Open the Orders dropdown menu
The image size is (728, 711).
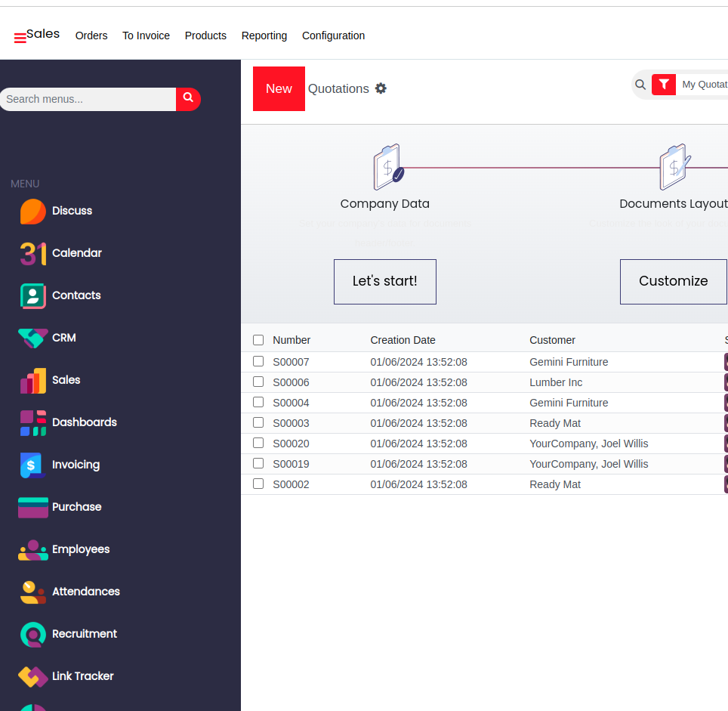[91, 36]
